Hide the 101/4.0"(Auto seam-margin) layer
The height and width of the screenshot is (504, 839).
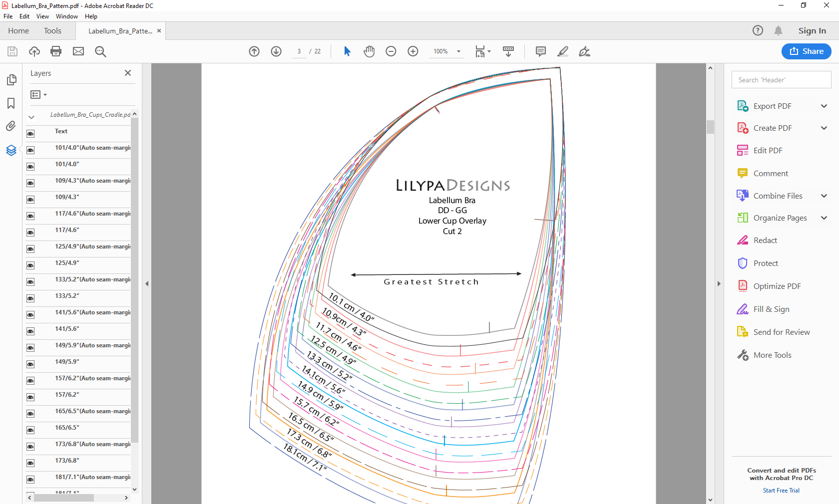(x=30, y=150)
